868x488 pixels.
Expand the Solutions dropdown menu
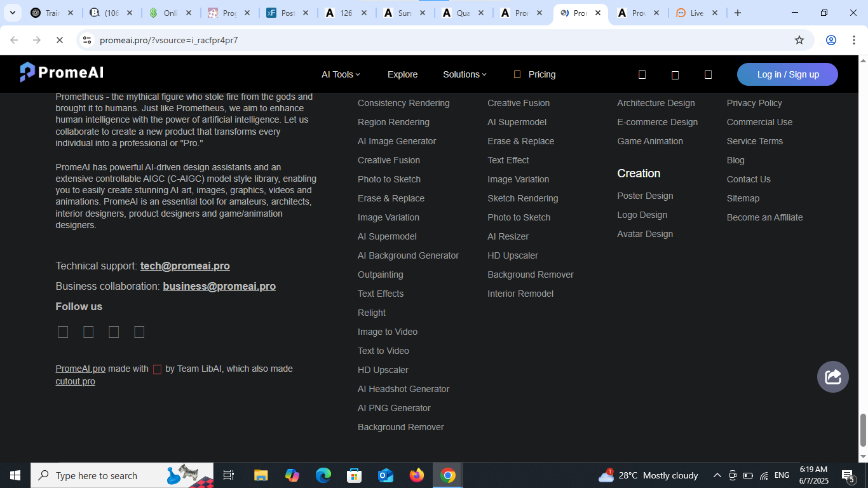point(465,74)
